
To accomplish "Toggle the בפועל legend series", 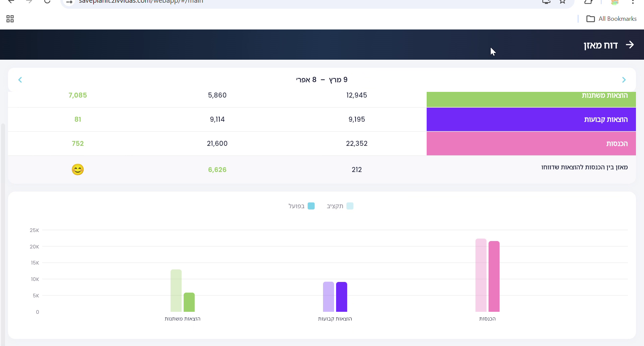I will [x=301, y=206].
